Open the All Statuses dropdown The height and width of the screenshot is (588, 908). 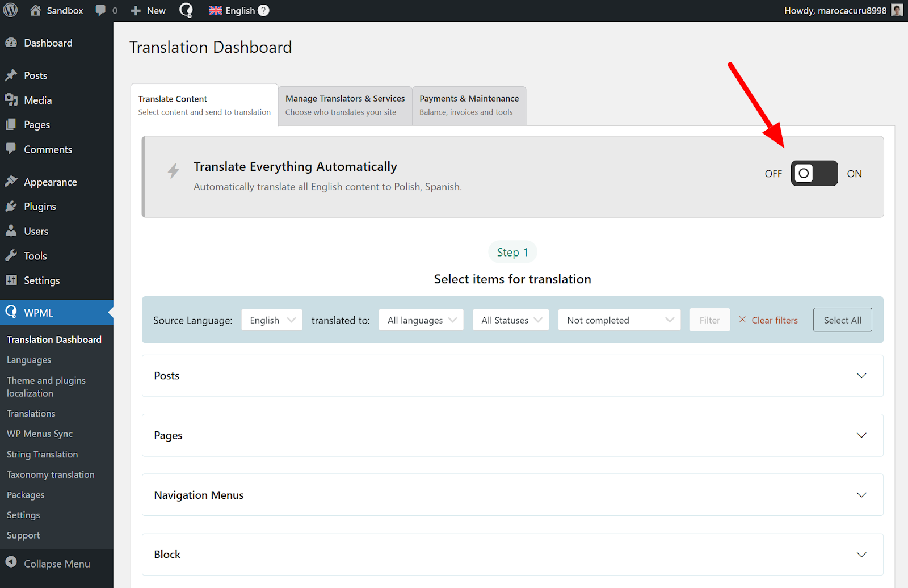pos(511,320)
